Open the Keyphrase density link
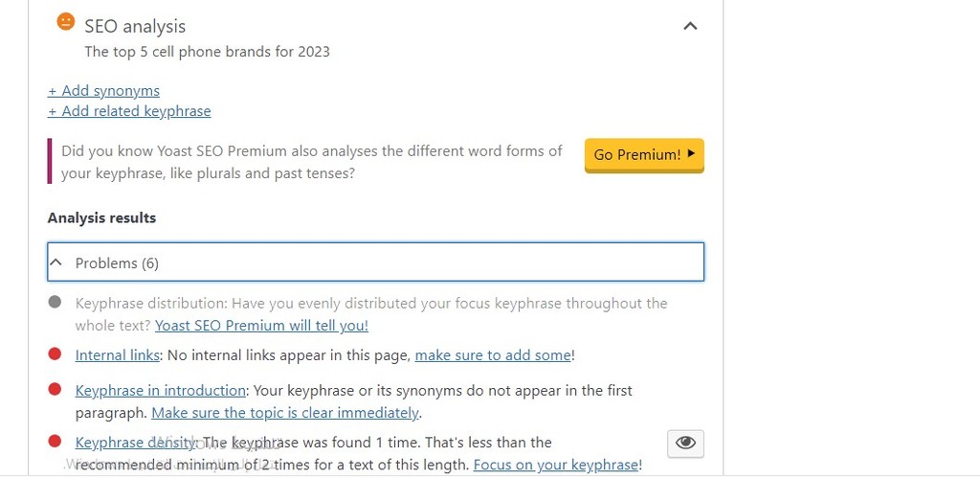 click(x=134, y=442)
